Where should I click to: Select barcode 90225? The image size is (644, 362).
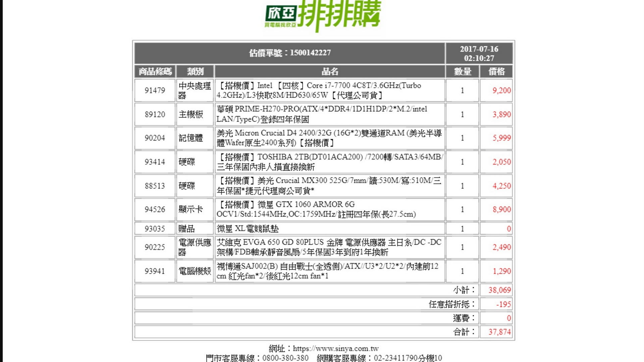(155, 247)
